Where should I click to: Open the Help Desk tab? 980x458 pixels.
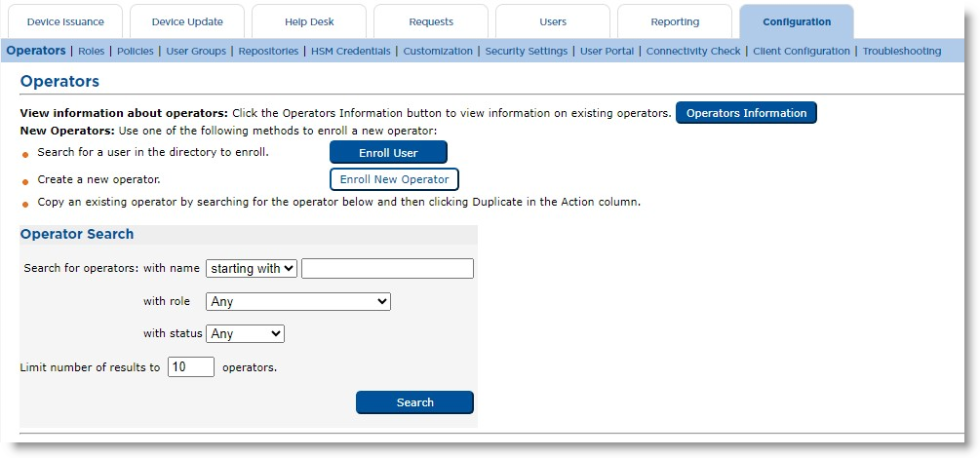309,21
